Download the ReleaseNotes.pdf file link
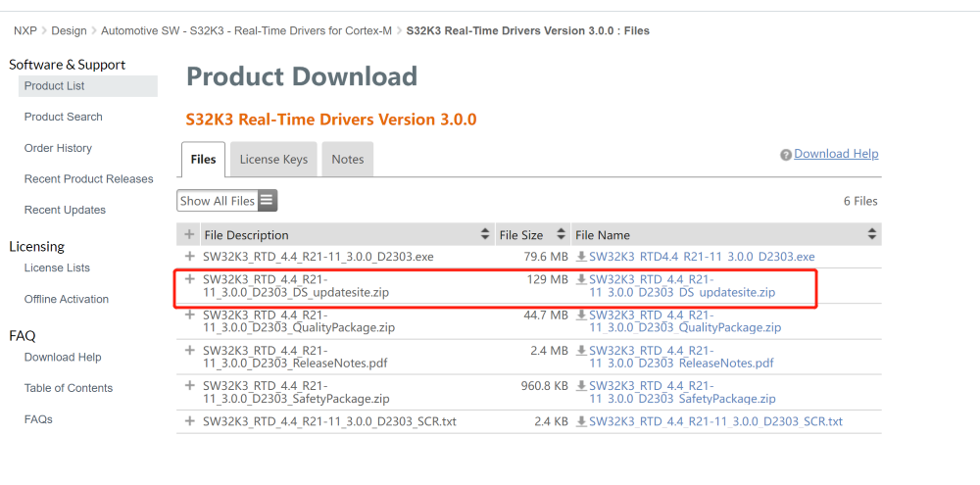Image resolution: width=980 pixels, height=485 pixels. coord(681,357)
